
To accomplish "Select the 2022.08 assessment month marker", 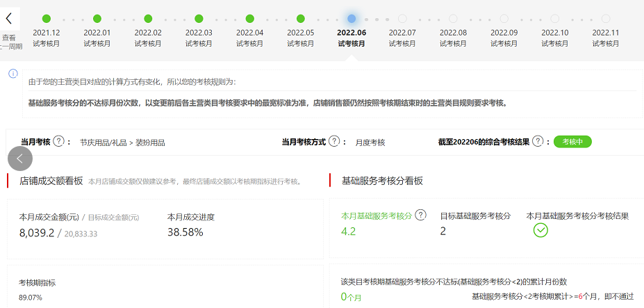I will pos(453,19).
